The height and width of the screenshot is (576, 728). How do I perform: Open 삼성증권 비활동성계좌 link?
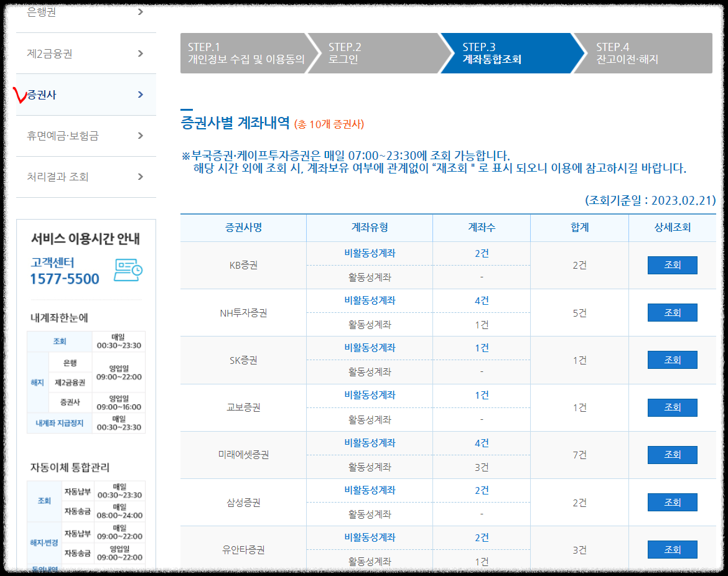tap(370, 490)
